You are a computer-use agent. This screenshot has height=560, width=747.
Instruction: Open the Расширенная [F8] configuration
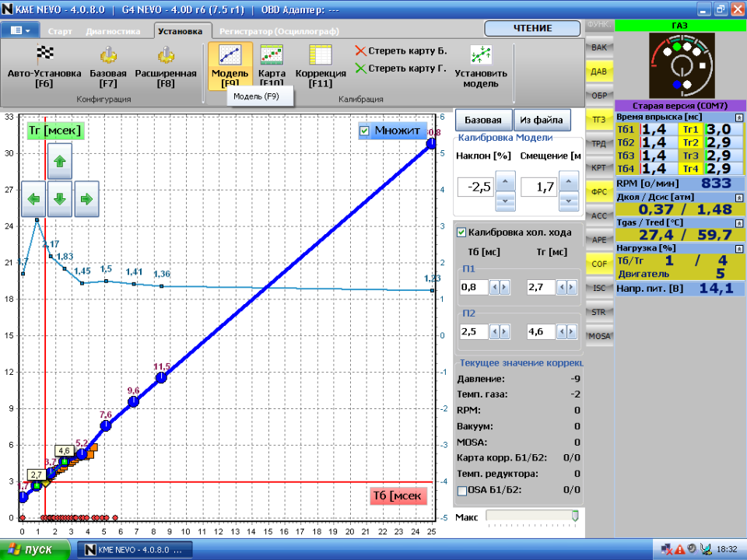(165, 55)
